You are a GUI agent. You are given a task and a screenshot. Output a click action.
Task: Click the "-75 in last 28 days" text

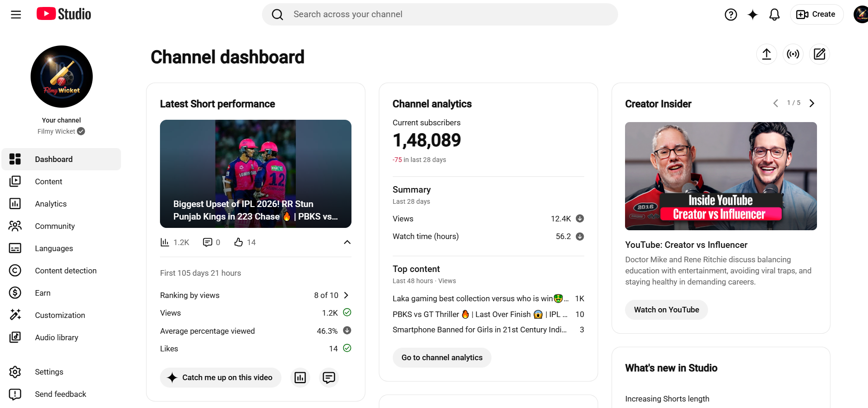coord(419,160)
